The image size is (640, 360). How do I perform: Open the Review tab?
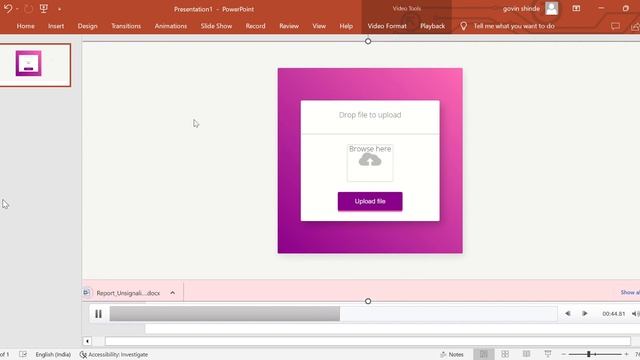click(x=289, y=26)
